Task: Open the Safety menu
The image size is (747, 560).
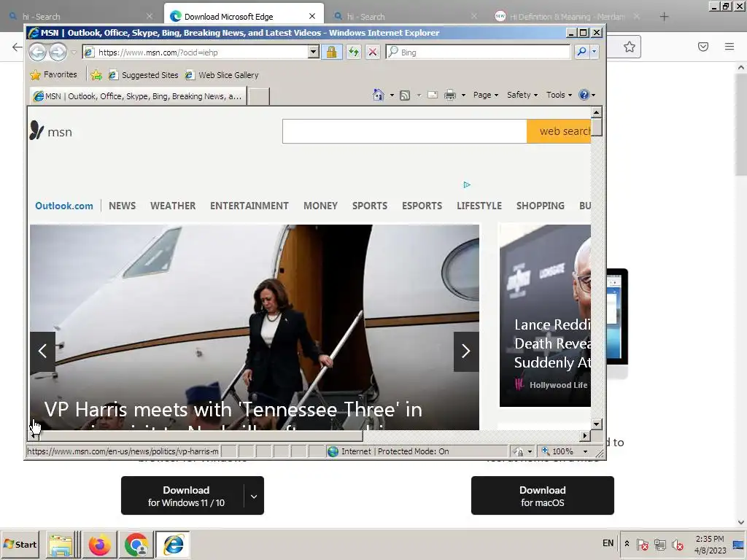Action: (522, 95)
